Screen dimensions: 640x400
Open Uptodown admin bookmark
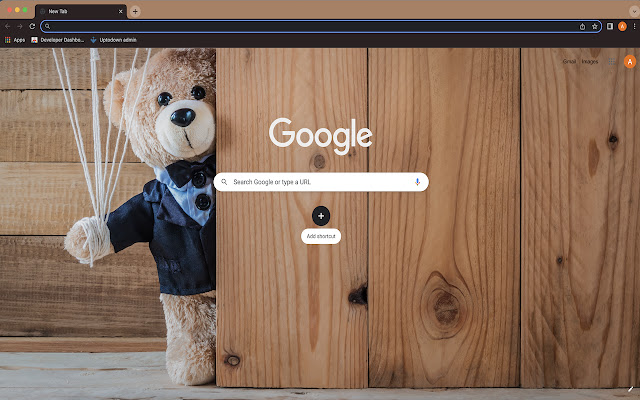click(113, 40)
